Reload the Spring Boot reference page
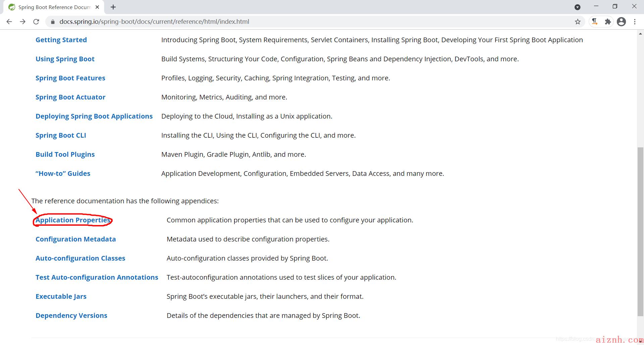644x345 pixels. pyautogui.click(x=36, y=22)
